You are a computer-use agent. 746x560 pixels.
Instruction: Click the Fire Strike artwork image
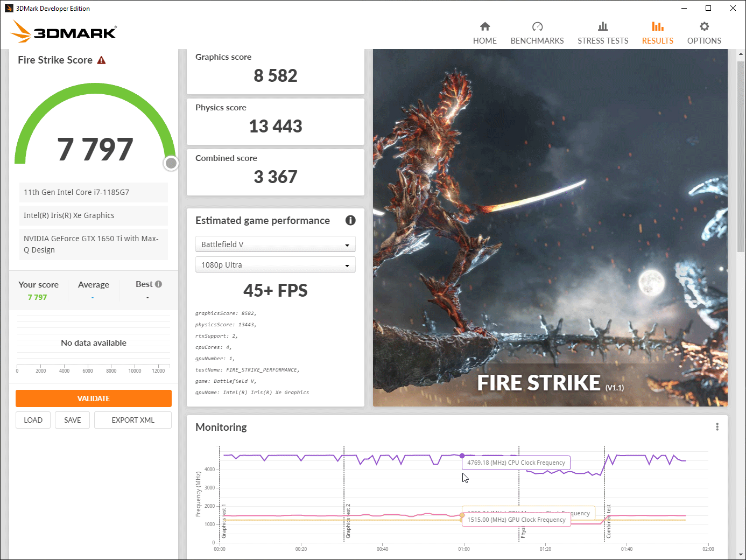pos(550,228)
